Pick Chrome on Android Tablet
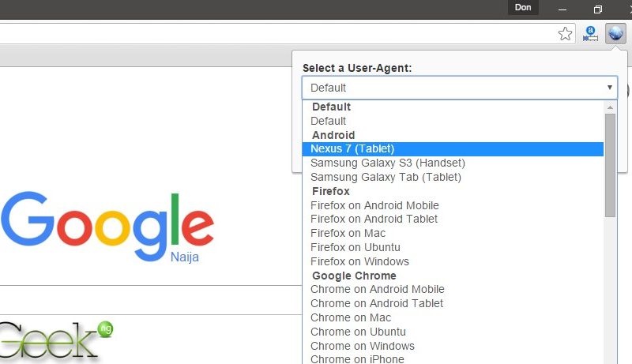The image size is (632, 364). coord(377,303)
